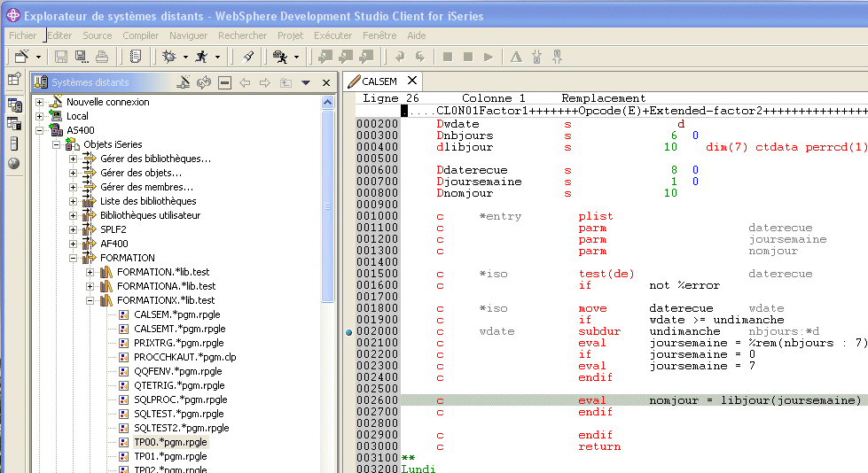Viewport: 868px width, 473px height.
Task: Expand the Local connection node
Action: (39, 116)
